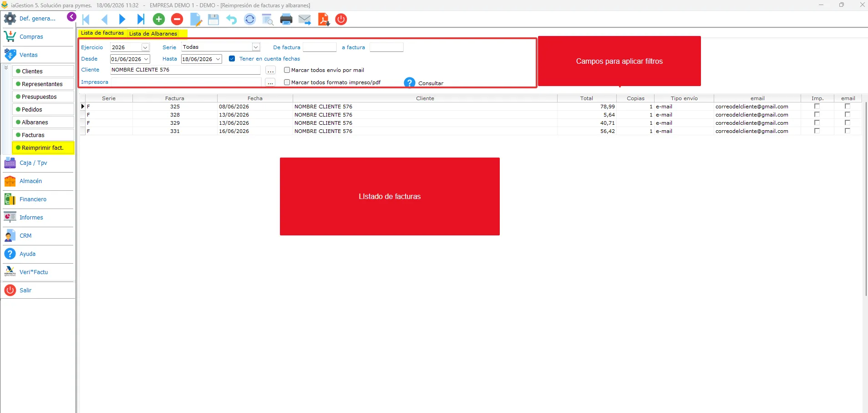Open Hasta date picker dropdown
The width and height of the screenshot is (868, 413).
point(218,59)
